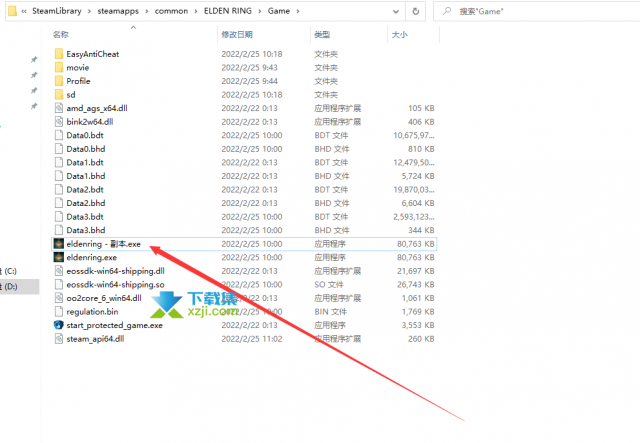Click the Data2.bdt file icon
This screenshot has width=640, height=443.
[x=59, y=189]
